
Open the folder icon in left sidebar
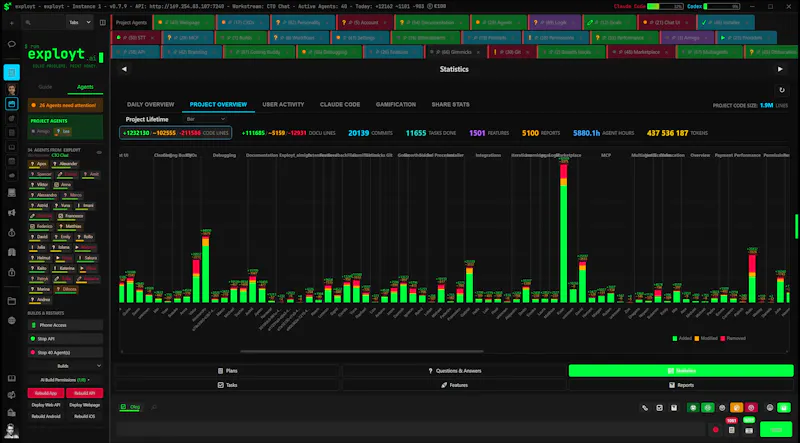(12, 301)
